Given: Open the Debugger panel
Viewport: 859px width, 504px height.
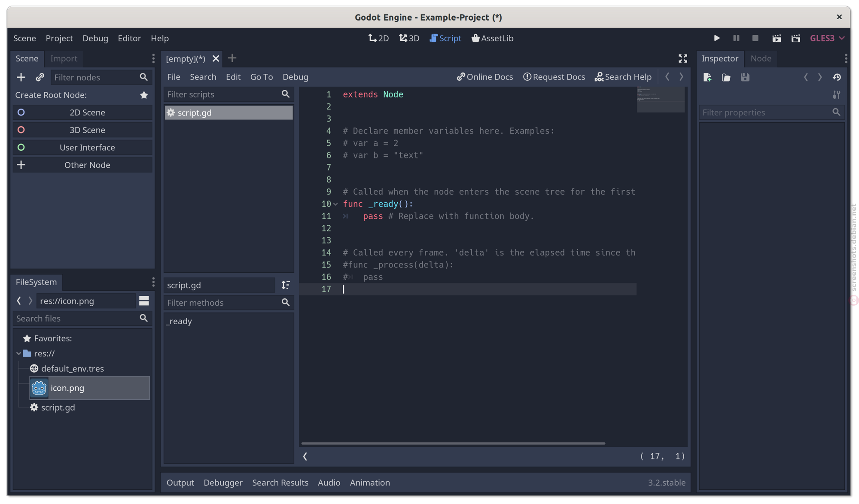Looking at the screenshot, I should [223, 483].
